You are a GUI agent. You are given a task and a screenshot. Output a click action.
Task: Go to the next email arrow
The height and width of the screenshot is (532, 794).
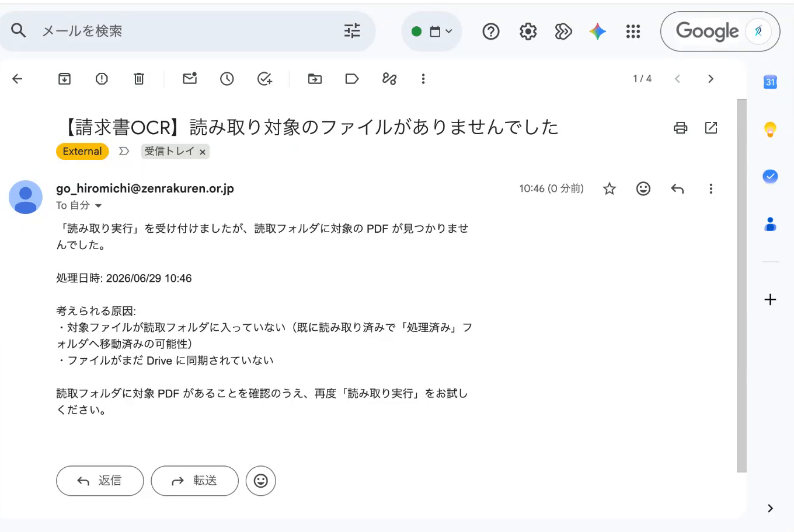point(711,79)
